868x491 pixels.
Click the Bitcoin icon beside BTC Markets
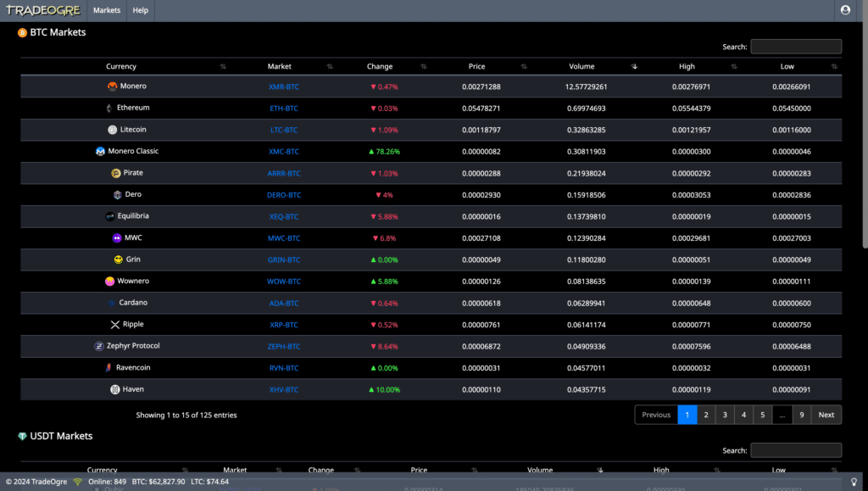click(22, 33)
